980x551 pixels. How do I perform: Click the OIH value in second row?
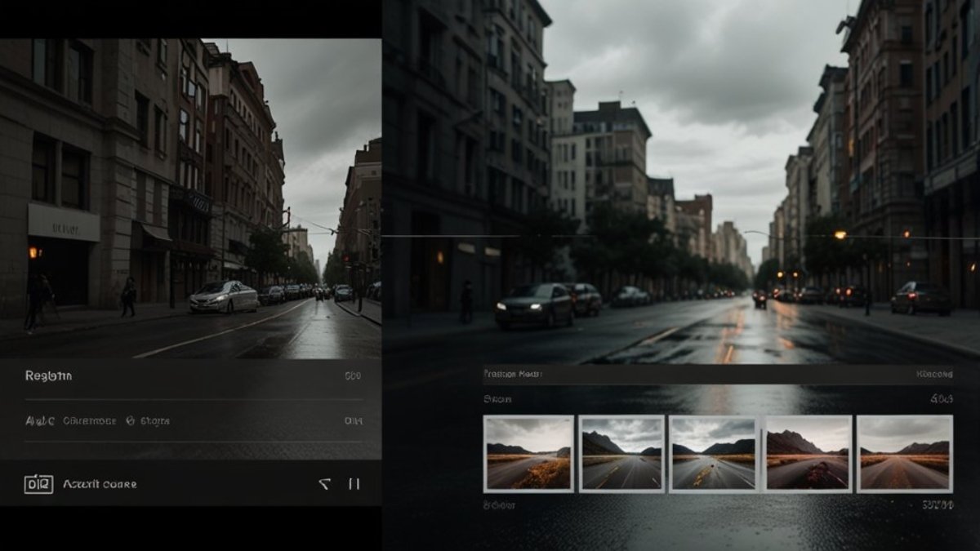coord(353,421)
